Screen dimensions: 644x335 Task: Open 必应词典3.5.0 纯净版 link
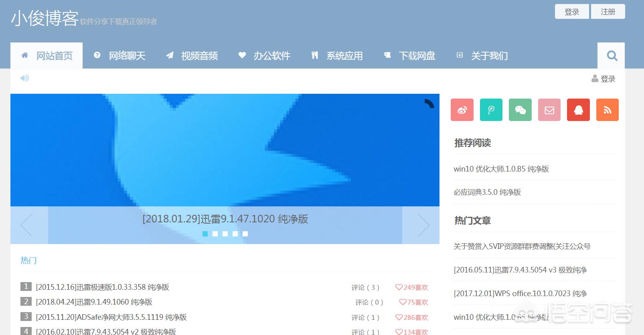tap(487, 192)
